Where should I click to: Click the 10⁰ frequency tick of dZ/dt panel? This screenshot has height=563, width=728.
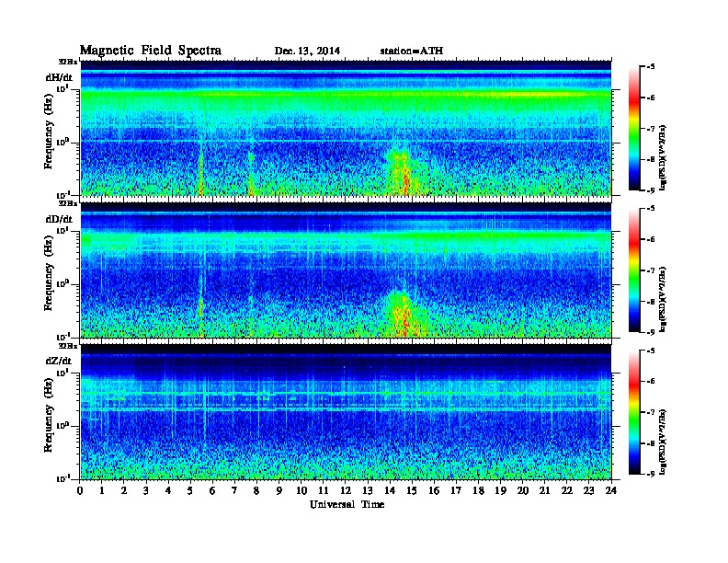point(63,426)
